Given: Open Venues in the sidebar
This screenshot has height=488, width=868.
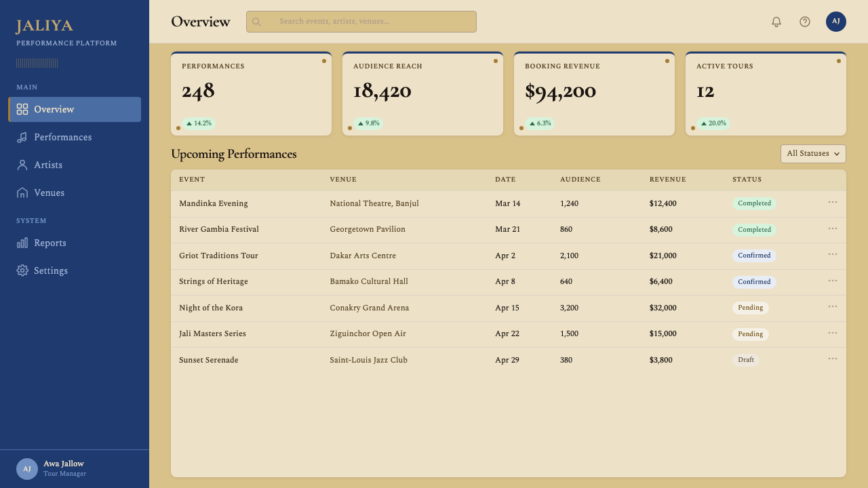Looking at the screenshot, I should pyautogui.click(x=75, y=192).
